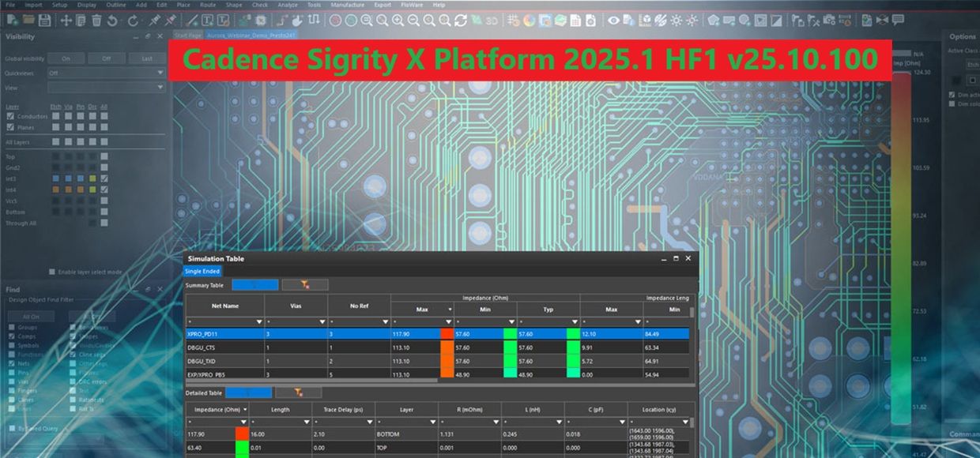The height and width of the screenshot is (458, 980).
Task: Click the first sun brightness icon
Action: pos(676,20)
